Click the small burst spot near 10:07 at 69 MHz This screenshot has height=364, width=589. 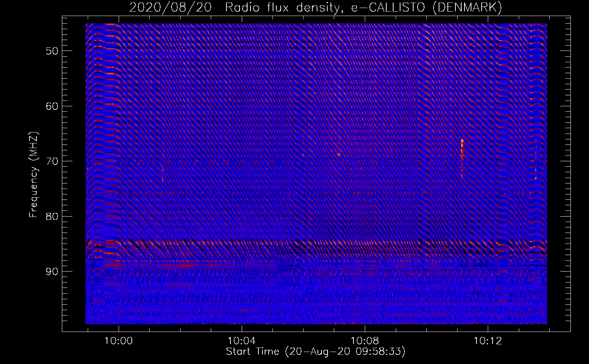(339, 154)
